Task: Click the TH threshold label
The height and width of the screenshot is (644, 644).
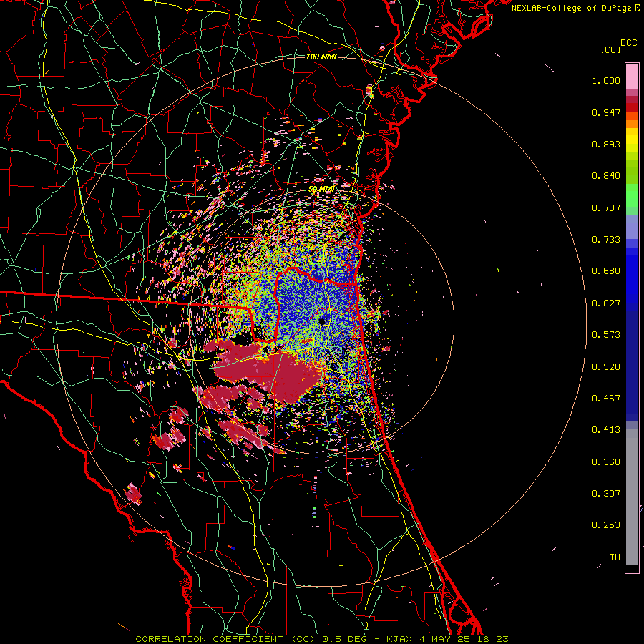Action: 615,557
